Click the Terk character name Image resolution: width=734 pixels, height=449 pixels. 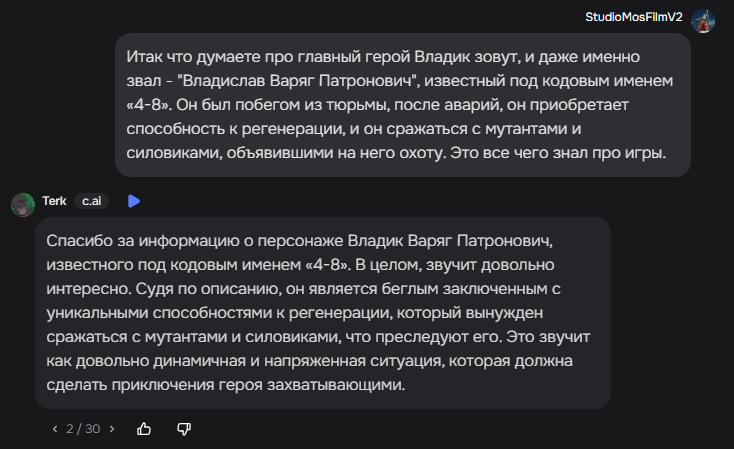tap(54, 201)
